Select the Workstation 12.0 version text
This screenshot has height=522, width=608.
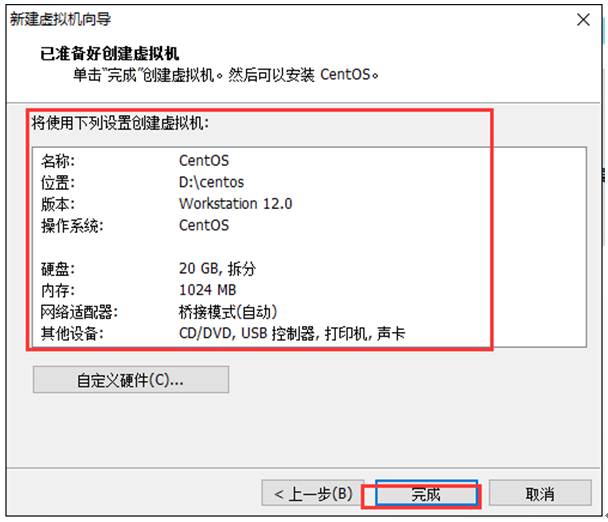click(235, 204)
